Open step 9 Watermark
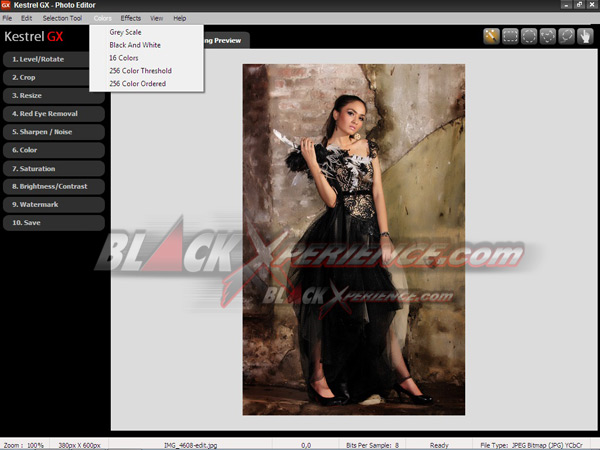This screenshot has width=600, height=450. point(54,205)
